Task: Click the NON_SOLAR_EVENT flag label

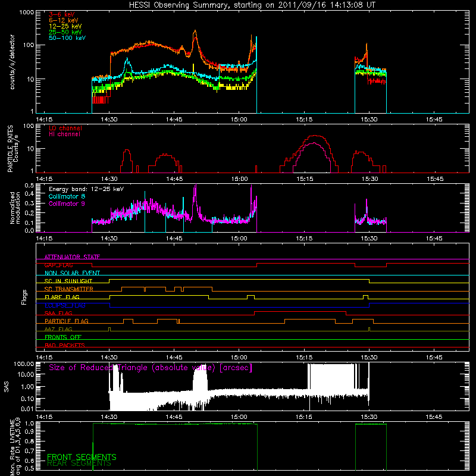Action: (x=72, y=273)
